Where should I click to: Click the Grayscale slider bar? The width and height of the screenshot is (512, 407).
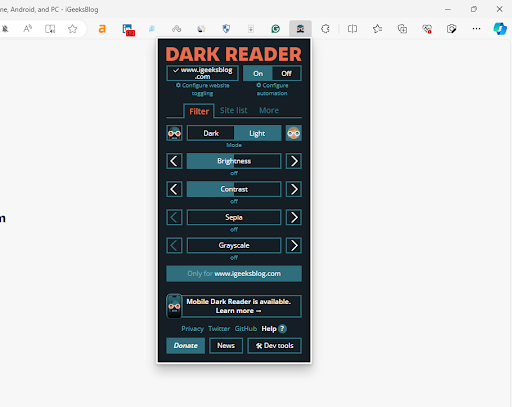(234, 246)
